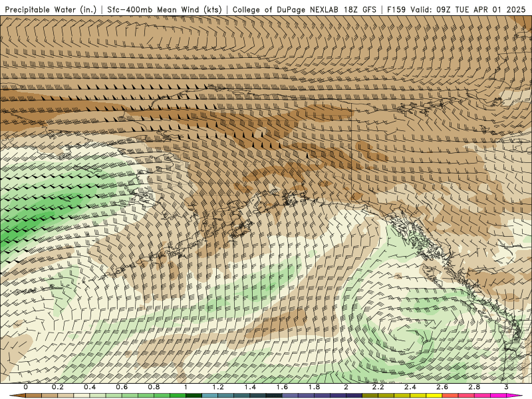Click the '1.2' colorbar label
Screen dimensions: 532x399
218,387
